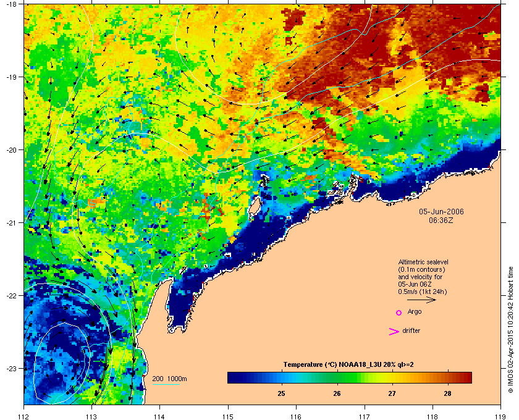Select the time text 06:36Z

441,220
